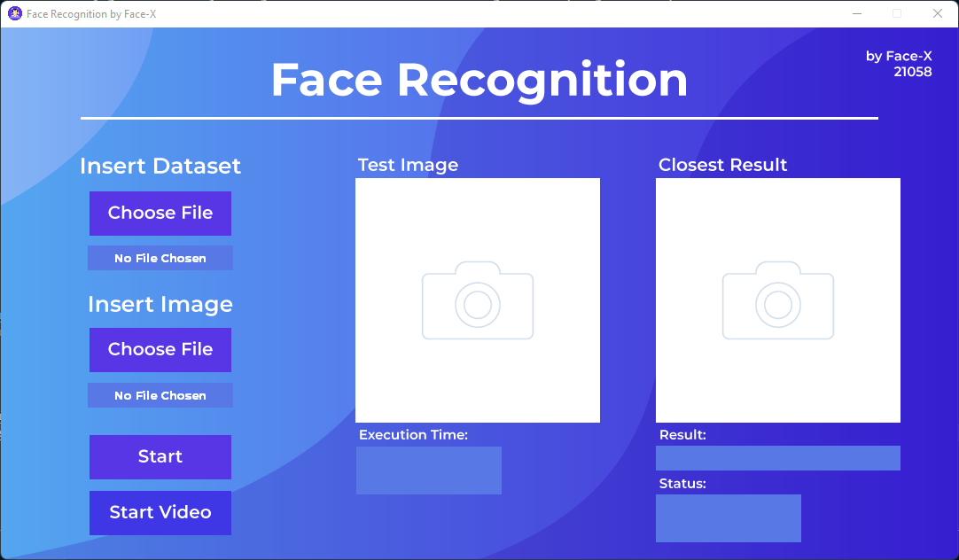Click the 'by Face-X 21058' credit text
959x560 pixels.
[x=899, y=64]
